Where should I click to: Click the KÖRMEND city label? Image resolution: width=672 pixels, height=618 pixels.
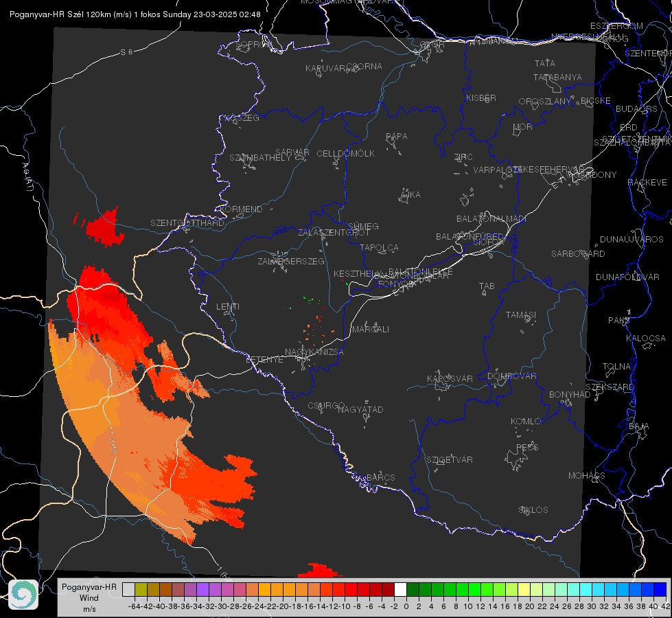(240, 209)
